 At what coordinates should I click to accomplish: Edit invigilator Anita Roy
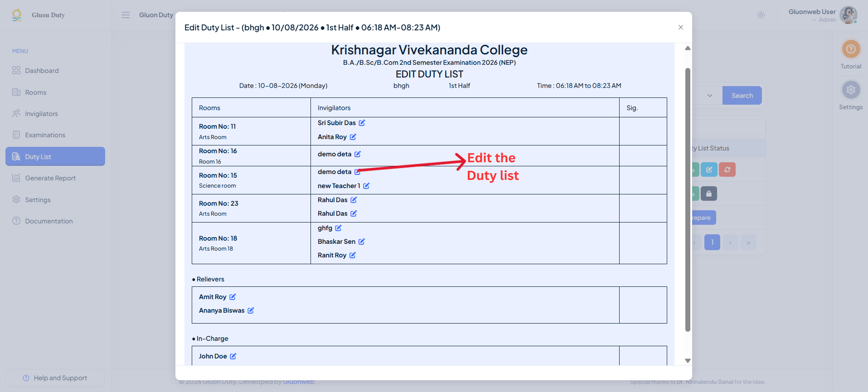click(x=353, y=137)
